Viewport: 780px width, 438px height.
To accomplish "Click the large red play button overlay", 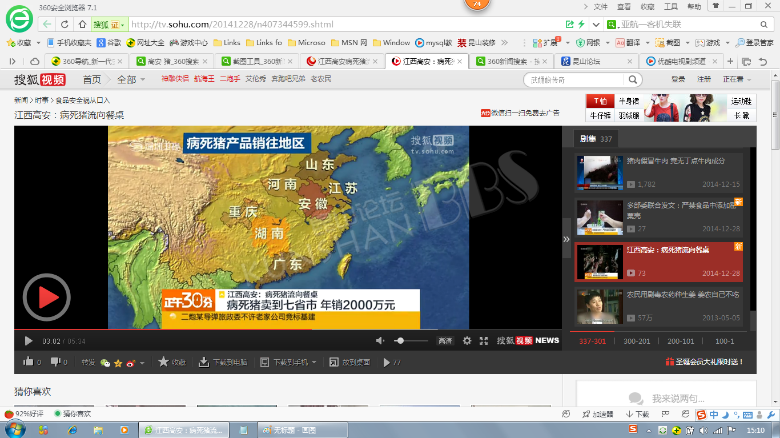I will [46, 297].
